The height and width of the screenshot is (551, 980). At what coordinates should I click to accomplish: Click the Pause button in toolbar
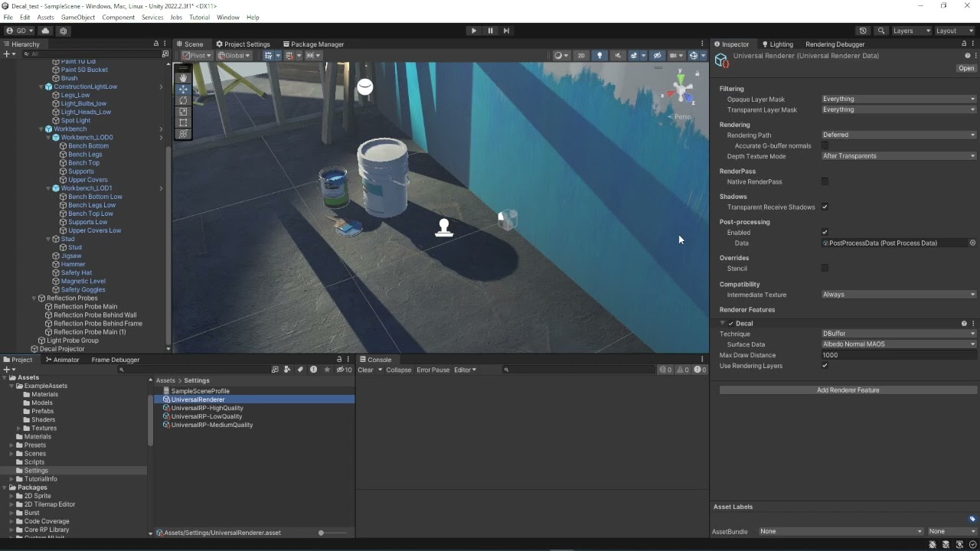490,31
